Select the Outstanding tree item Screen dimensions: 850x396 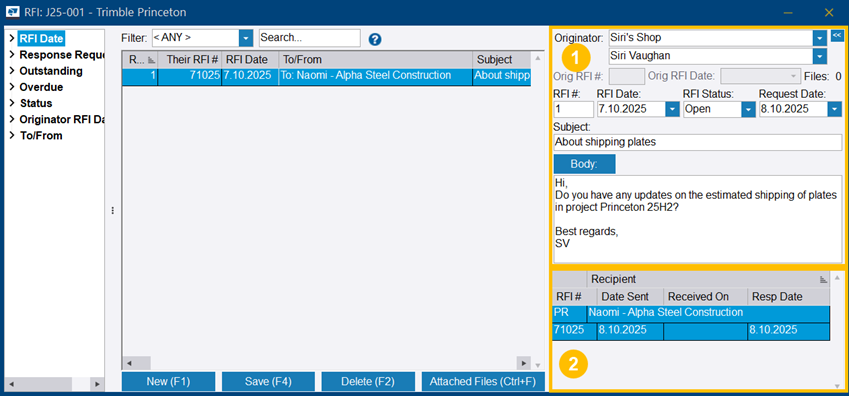tap(51, 71)
